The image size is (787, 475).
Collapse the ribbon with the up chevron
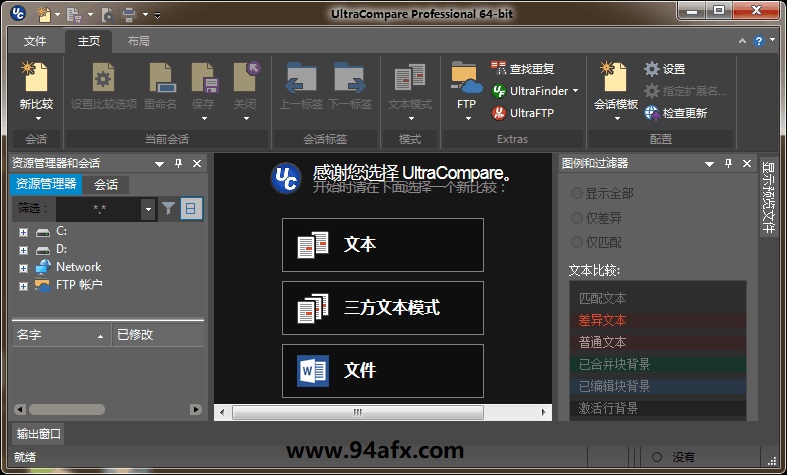pyautogui.click(x=742, y=41)
